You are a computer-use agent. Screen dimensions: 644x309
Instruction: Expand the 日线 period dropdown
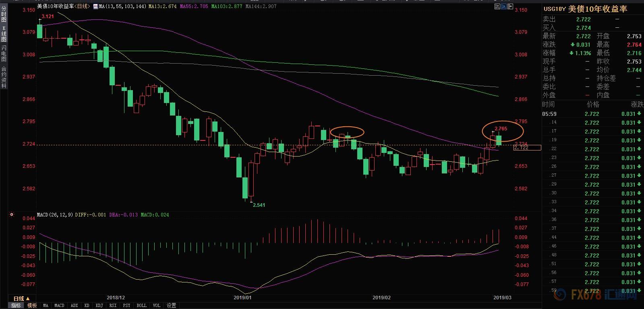pyautogui.click(x=21, y=299)
